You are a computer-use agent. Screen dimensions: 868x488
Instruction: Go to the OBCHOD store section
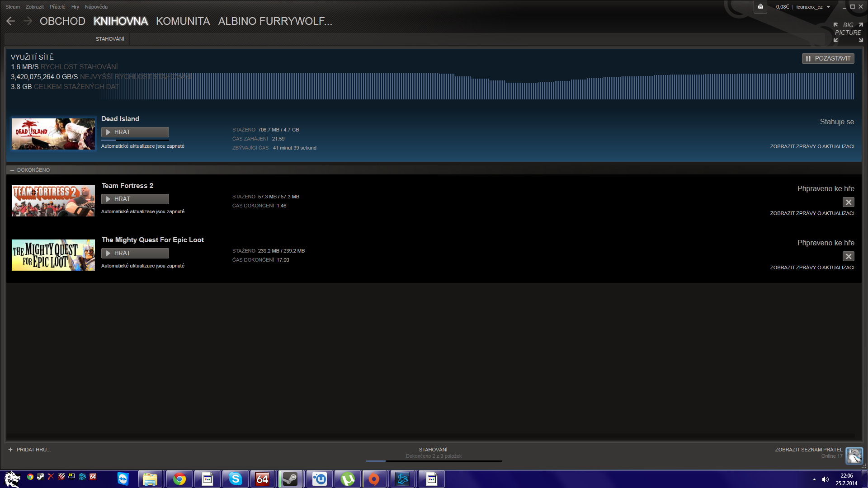[x=62, y=21]
